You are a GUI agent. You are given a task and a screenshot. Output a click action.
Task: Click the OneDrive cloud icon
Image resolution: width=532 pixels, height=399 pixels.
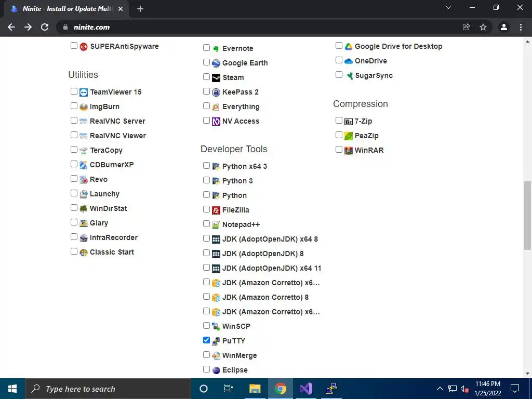point(349,61)
